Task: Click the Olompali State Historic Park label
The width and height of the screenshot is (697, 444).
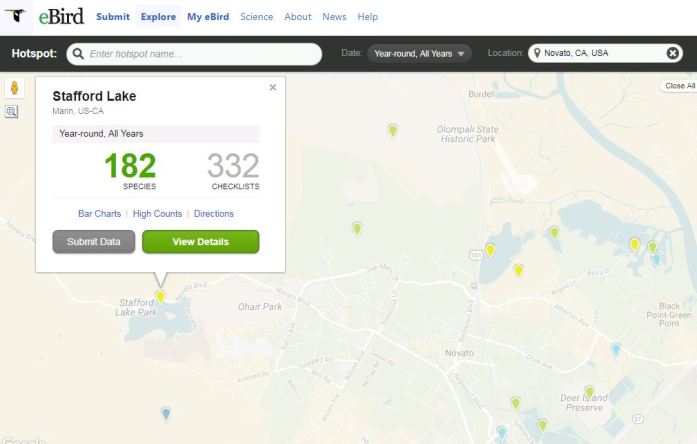Action: click(x=468, y=134)
